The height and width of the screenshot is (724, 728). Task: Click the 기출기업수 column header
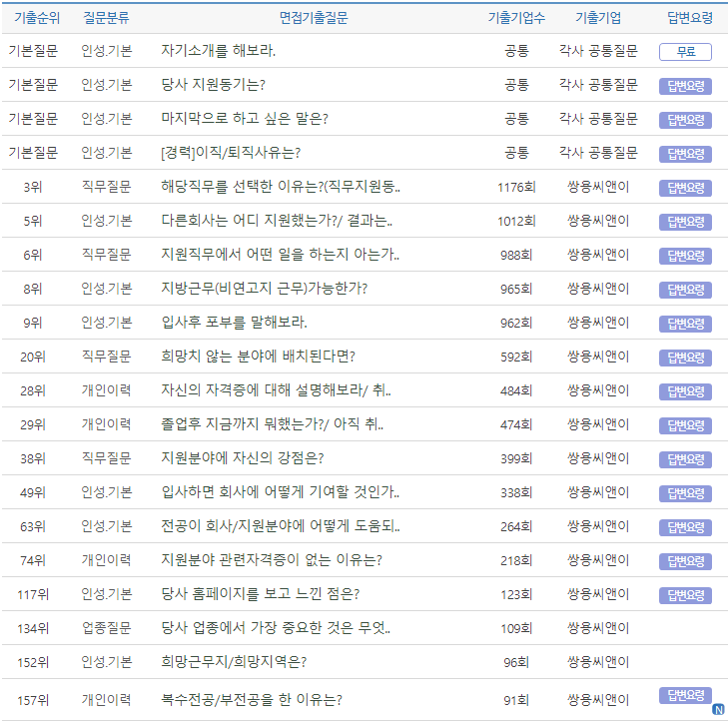516,17
